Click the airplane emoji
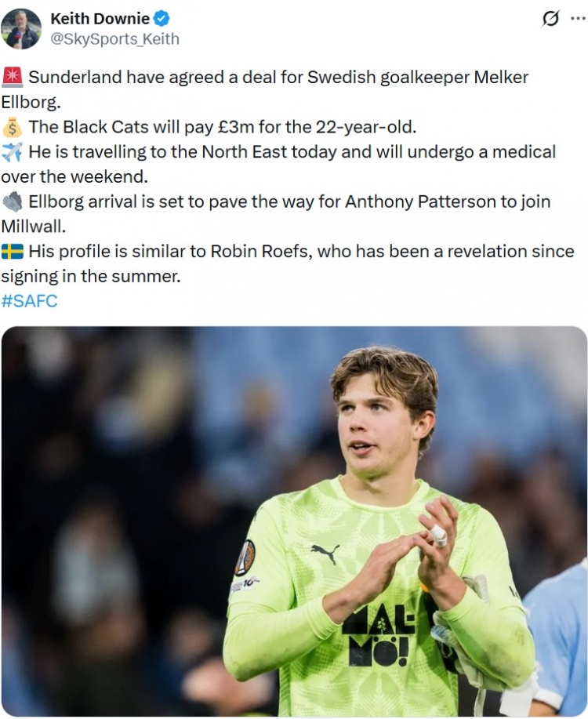 pos(13,152)
